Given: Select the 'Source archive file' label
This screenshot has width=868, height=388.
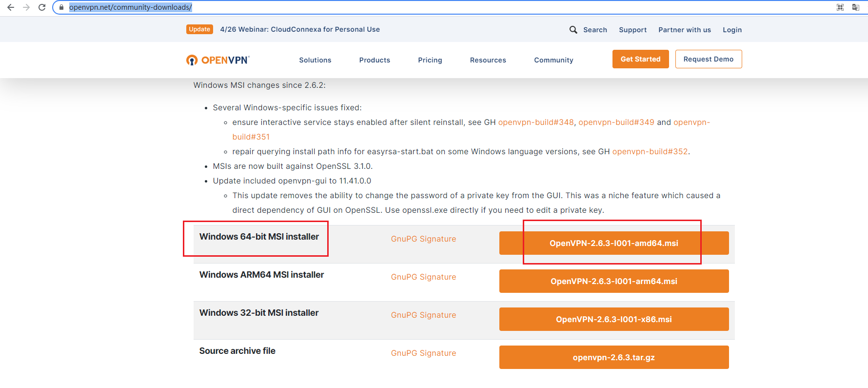Looking at the screenshot, I should click(237, 351).
